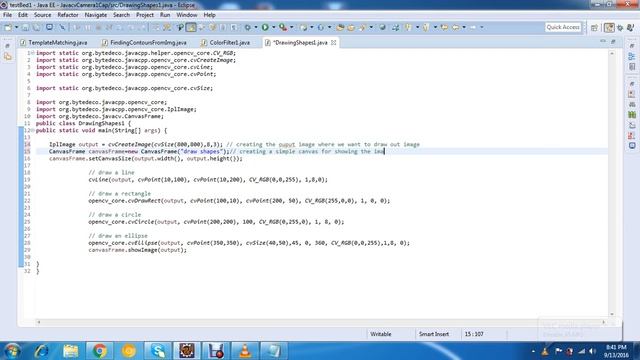Select the highlighted Java EE perspective button
This screenshot has height=360, width=640.
[x=609, y=27]
